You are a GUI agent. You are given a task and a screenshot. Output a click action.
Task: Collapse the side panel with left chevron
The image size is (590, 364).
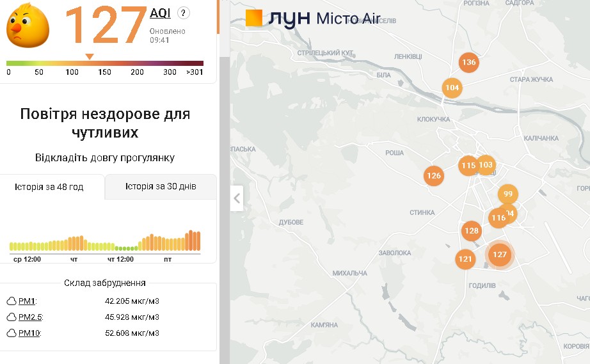[x=237, y=198]
